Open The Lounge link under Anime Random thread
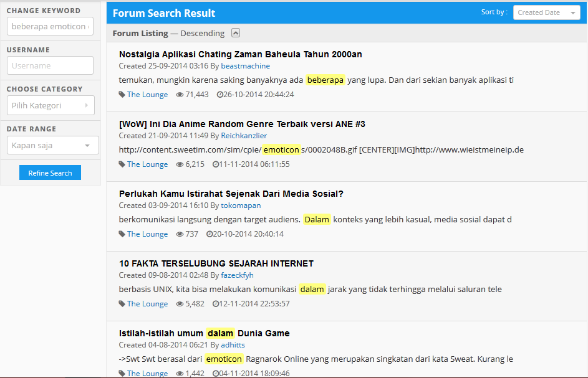 click(x=147, y=164)
